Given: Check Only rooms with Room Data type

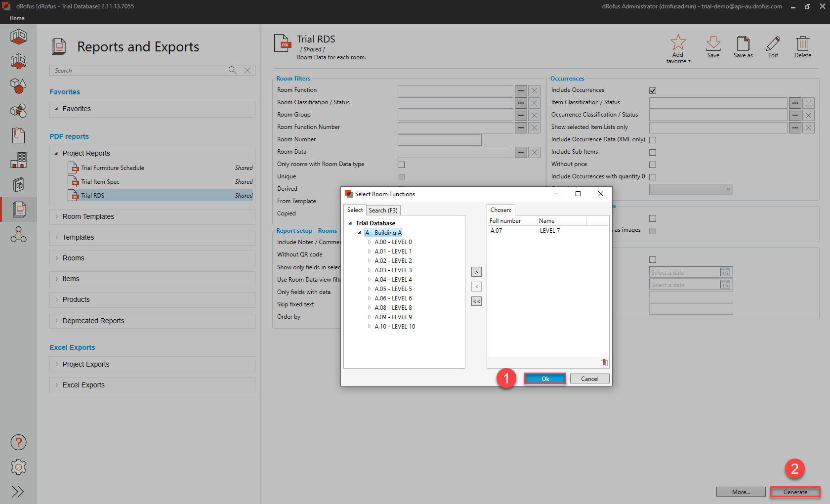Looking at the screenshot, I should pos(401,165).
